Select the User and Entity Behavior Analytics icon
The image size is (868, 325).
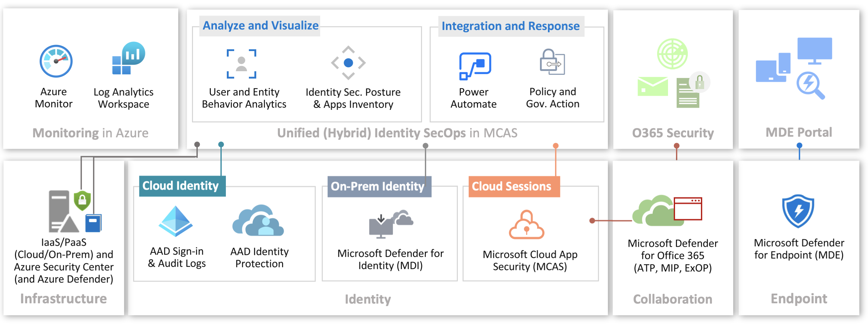[x=242, y=64]
